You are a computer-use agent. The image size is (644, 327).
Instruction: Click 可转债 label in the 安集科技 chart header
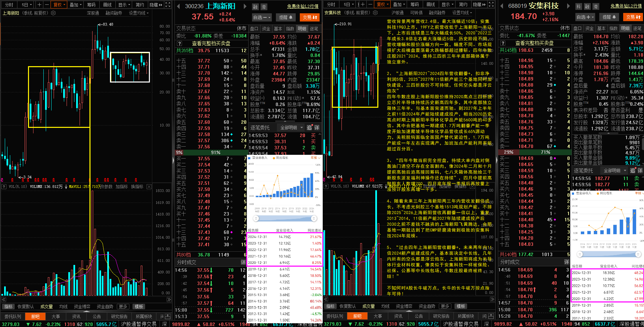coord(416,13)
